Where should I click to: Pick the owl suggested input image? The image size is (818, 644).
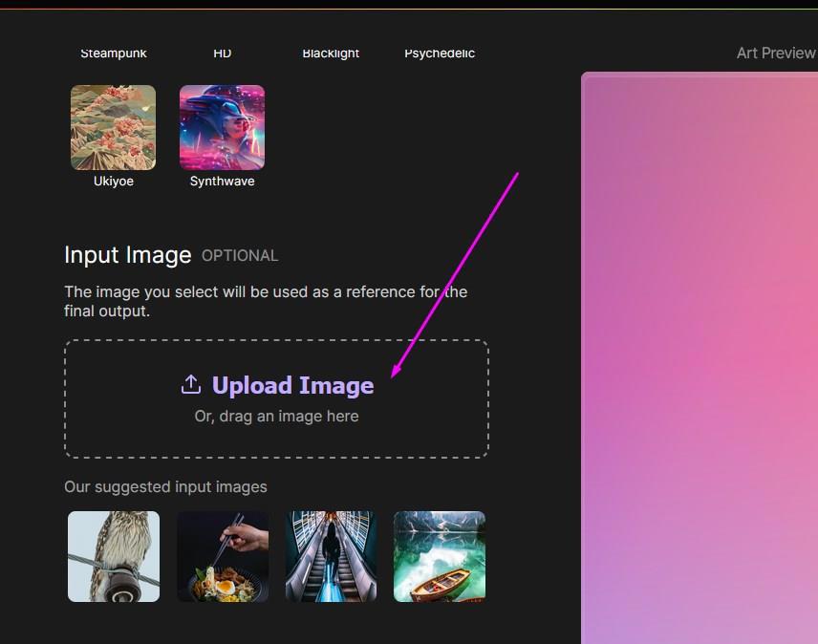(114, 556)
